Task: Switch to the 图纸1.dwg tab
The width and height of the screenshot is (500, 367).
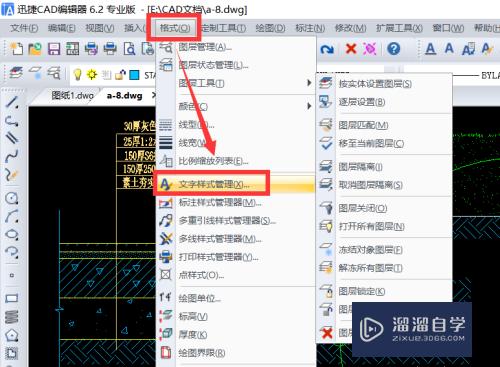Action: point(73,96)
